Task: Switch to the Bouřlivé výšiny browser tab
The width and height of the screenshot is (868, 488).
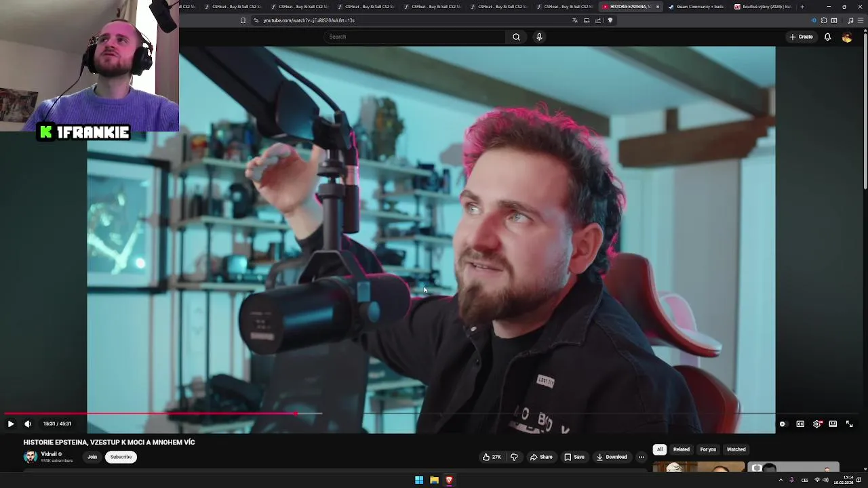Action: (x=763, y=7)
